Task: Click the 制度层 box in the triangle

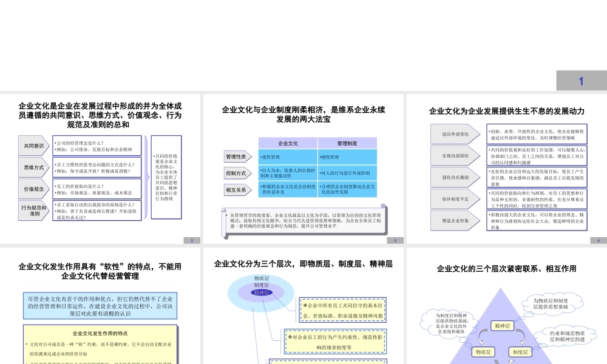Action: pyautogui.click(x=520, y=352)
